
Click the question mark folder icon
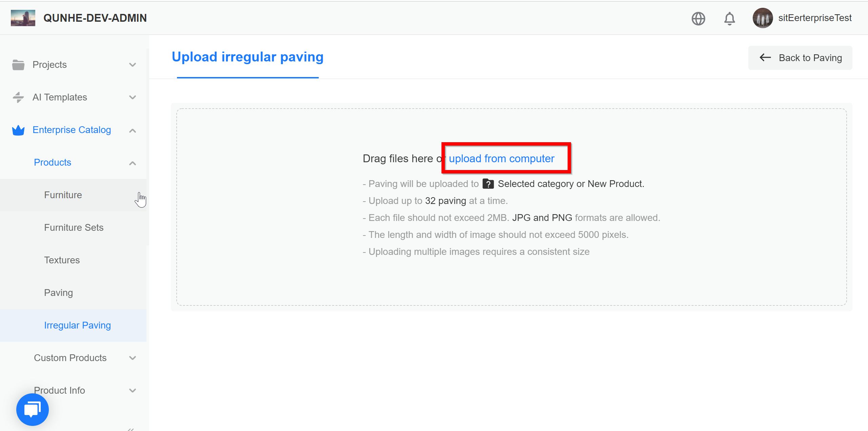coord(488,184)
